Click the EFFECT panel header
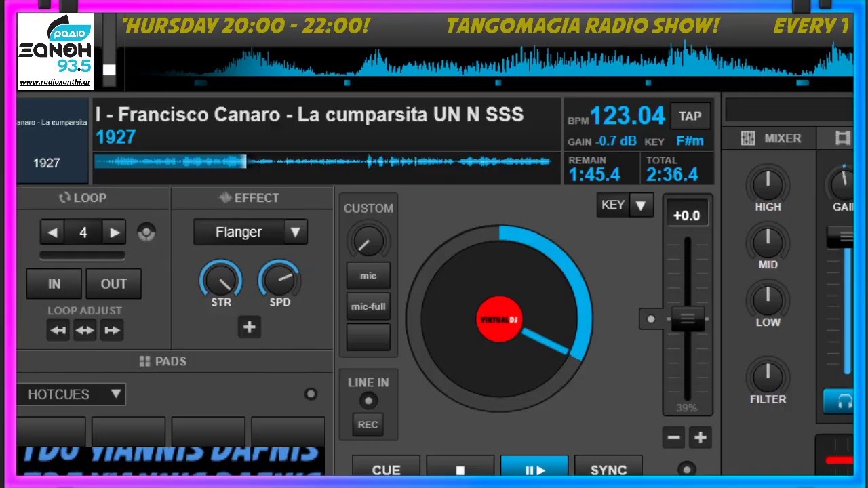868x488 pixels. coord(250,198)
